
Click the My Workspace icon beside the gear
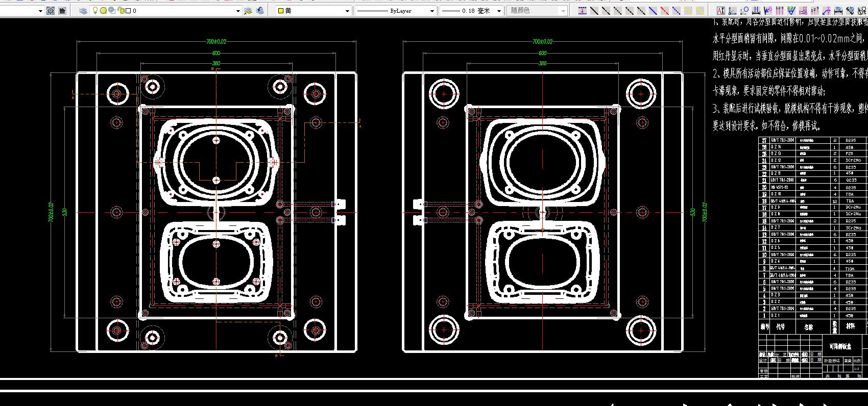point(62,10)
